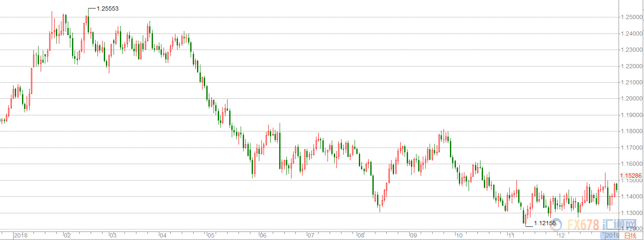Image resolution: width=644 pixels, height=240 pixels.
Task: Click the 1.17000 price axis label
Action: pos(631,148)
